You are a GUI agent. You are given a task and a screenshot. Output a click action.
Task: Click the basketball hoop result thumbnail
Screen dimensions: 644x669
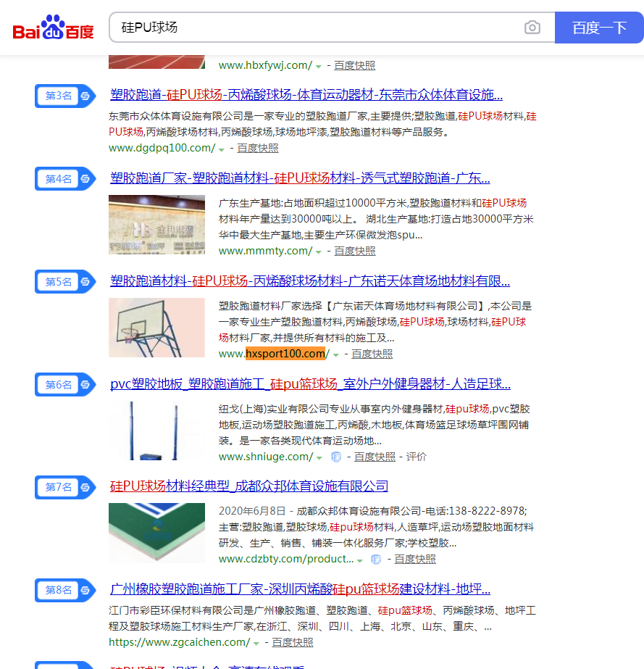click(x=156, y=328)
